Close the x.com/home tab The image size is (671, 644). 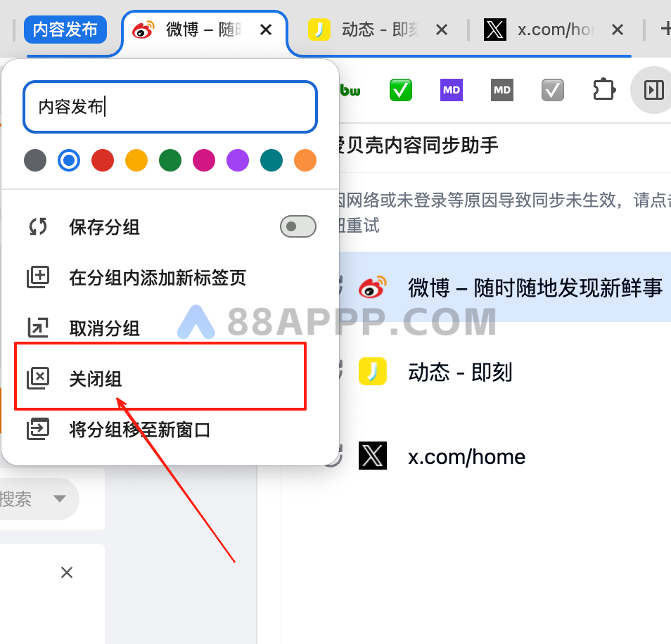[x=618, y=30]
